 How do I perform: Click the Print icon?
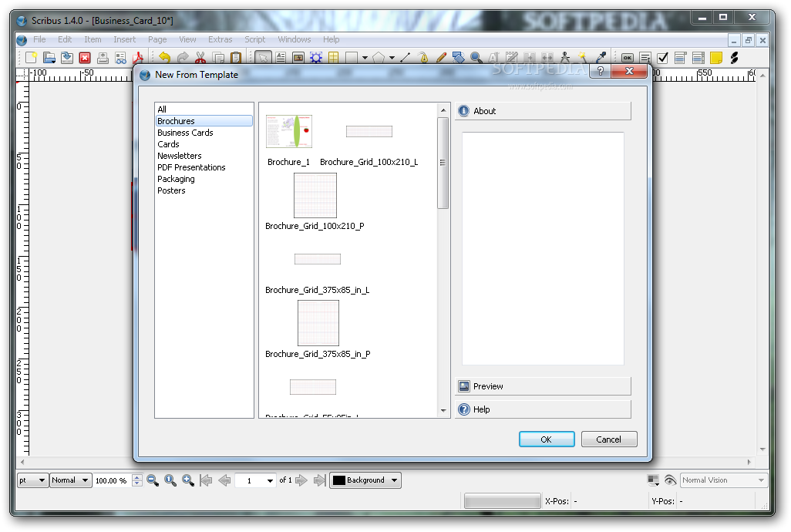pyautogui.click(x=103, y=58)
